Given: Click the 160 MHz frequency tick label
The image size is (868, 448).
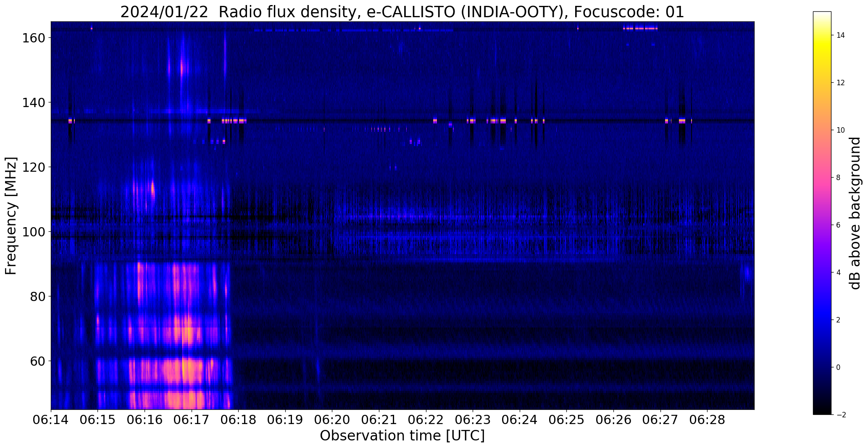Looking at the screenshot, I should pyautogui.click(x=33, y=38).
